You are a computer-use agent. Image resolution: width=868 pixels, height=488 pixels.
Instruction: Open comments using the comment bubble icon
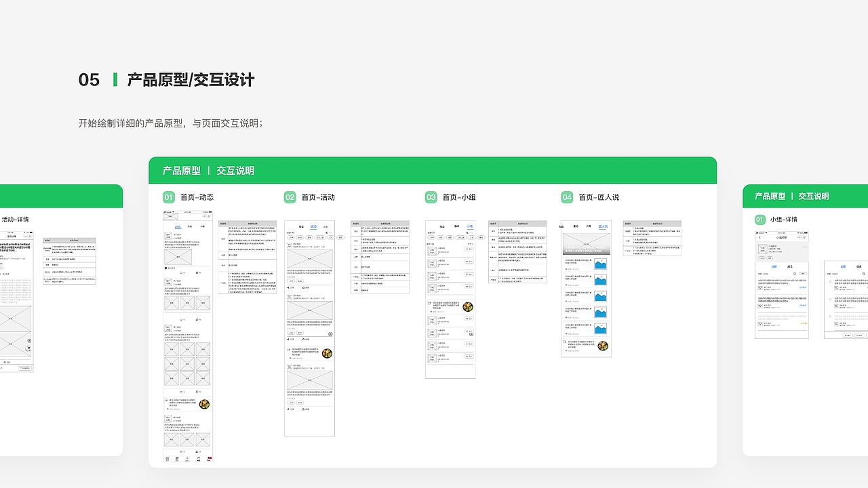point(181,272)
